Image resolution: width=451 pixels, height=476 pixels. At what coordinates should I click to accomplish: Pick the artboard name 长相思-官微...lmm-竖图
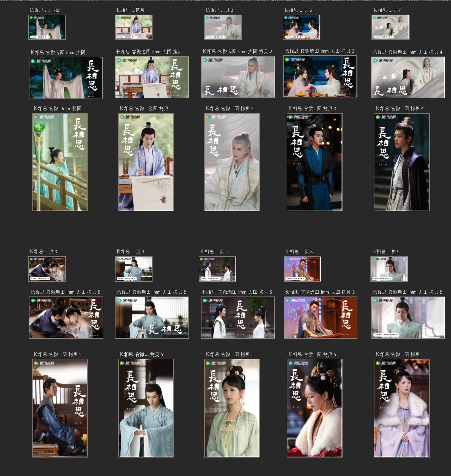[x=57, y=108]
